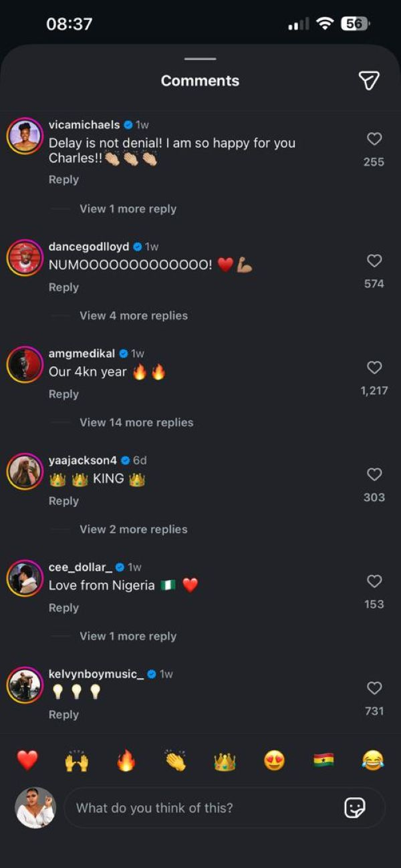This screenshot has height=868, width=401.
Task: Reply to dancegodlloyd's comment
Action: 63,287
